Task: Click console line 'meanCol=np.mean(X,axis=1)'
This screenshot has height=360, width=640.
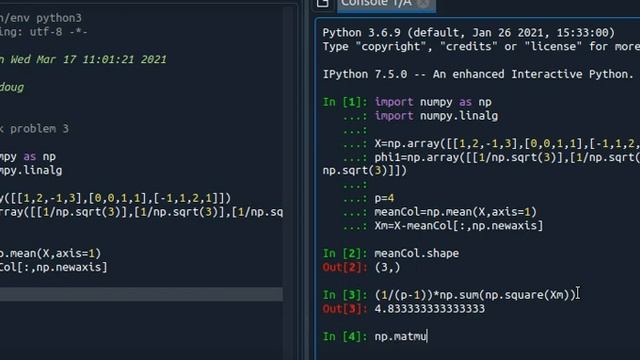Action: coord(456,212)
